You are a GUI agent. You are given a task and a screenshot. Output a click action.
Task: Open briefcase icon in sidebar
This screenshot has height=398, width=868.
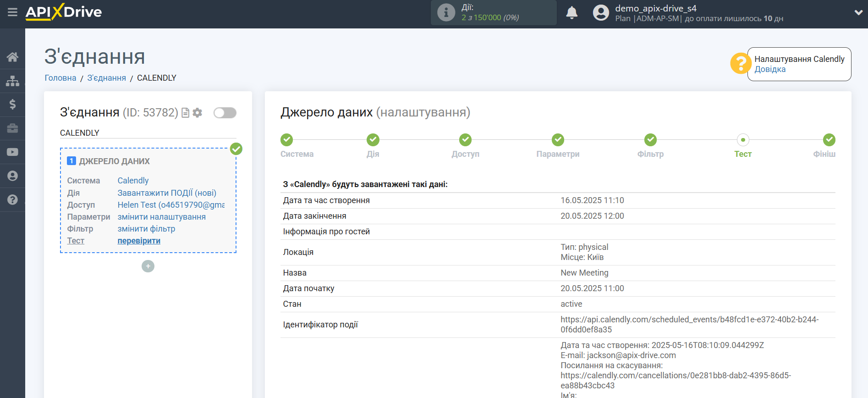(12, 128)
